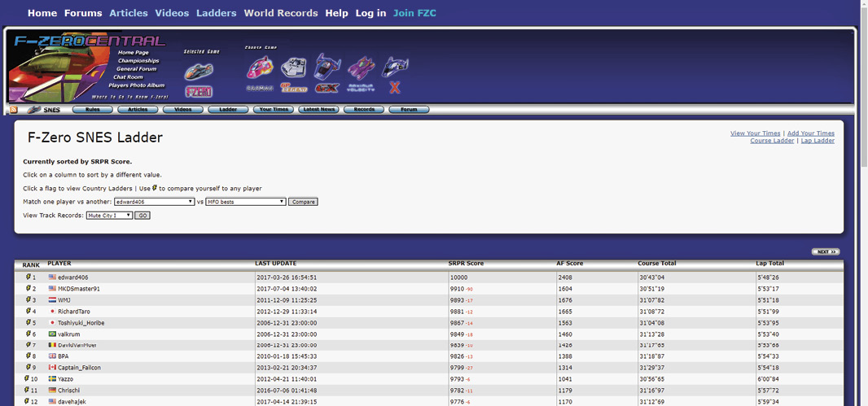
Task: Open player davehajek in the ladder
Action: click(72, 402)
